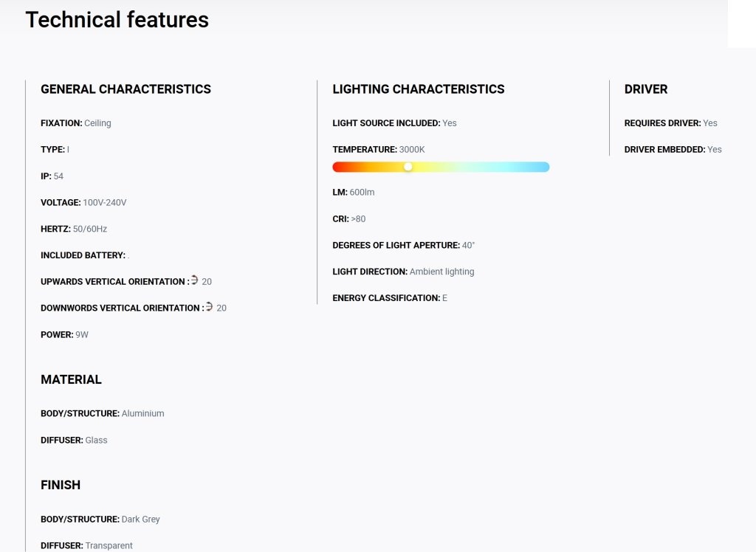Click the Fixation Ceiling value
The height and width of the screenshot is (552, 756).
point(97,123)
